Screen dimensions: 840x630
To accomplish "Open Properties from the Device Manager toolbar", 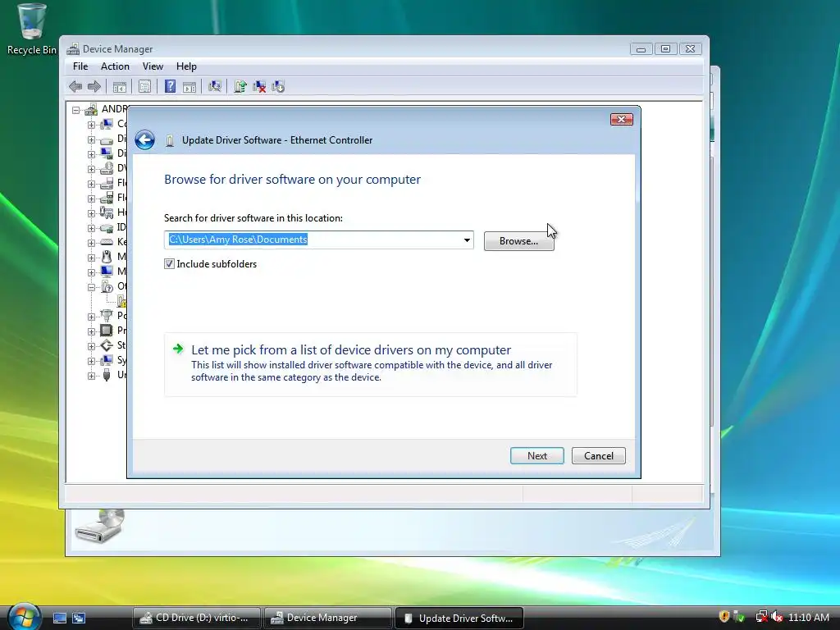I will pyautogui.click(x=144, y=86).
